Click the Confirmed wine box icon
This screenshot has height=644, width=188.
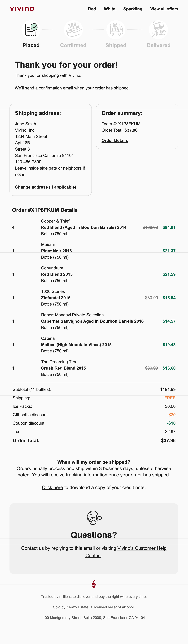[x=73, y=30]
